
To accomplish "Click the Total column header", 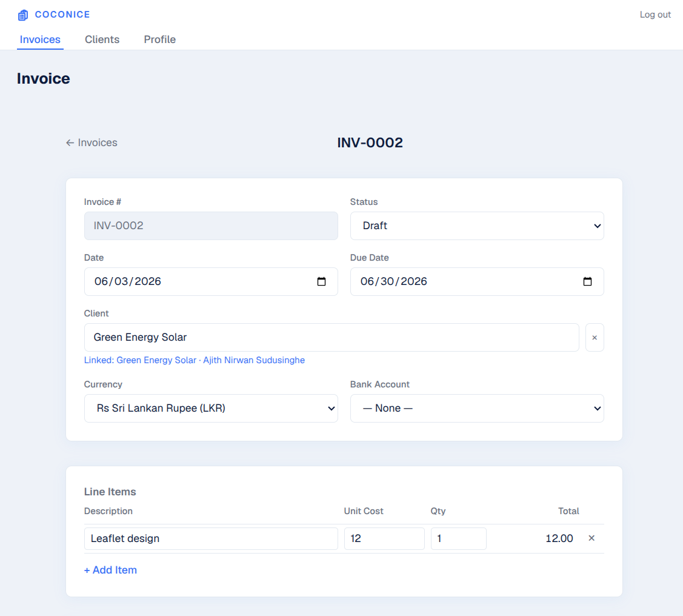I will (x=568, y=511).
